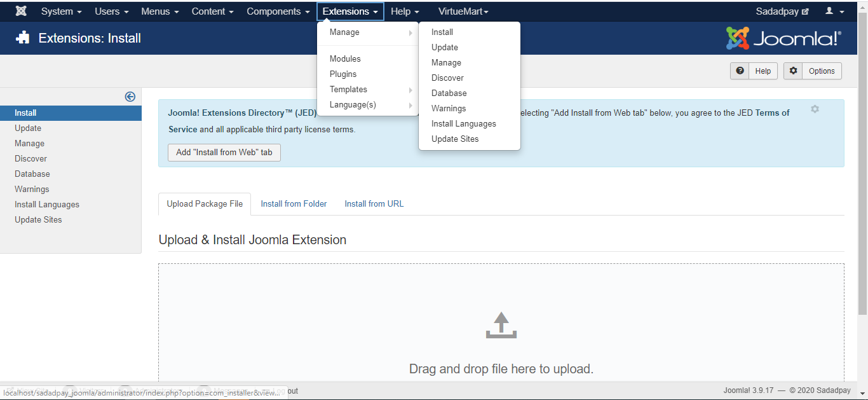868x400 pixels.
Task: Click the upload arrow icon in the drop zone
Action: 501,324
